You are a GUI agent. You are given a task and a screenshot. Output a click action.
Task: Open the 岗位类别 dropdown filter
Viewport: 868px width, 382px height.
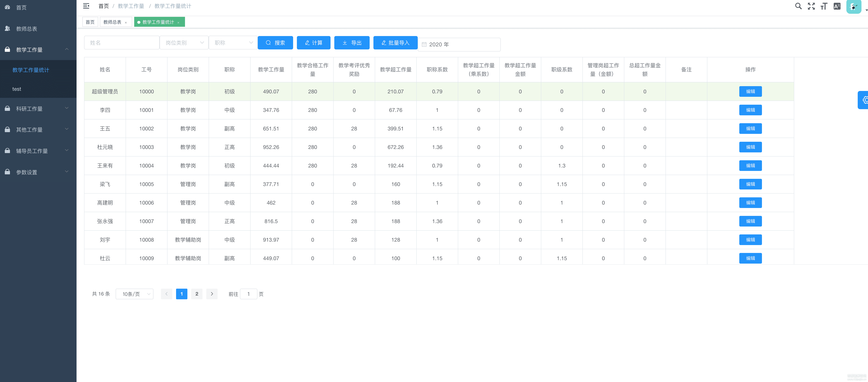tap(184, 43)
